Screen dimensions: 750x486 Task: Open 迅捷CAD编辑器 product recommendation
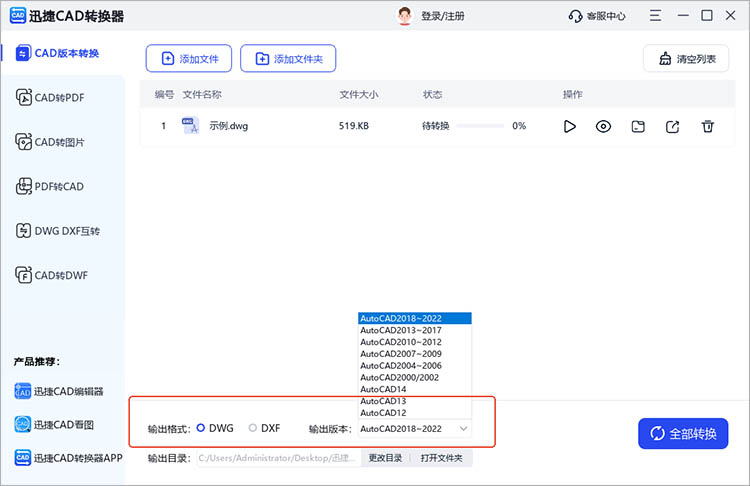[59, 391]
